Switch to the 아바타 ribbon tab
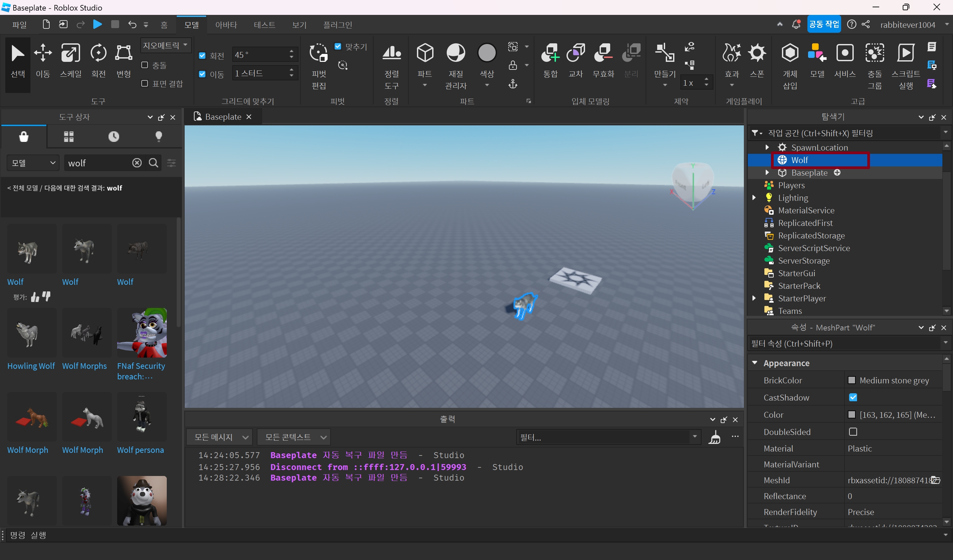Viewport: 953px width, 560px height. pos(226,25)
